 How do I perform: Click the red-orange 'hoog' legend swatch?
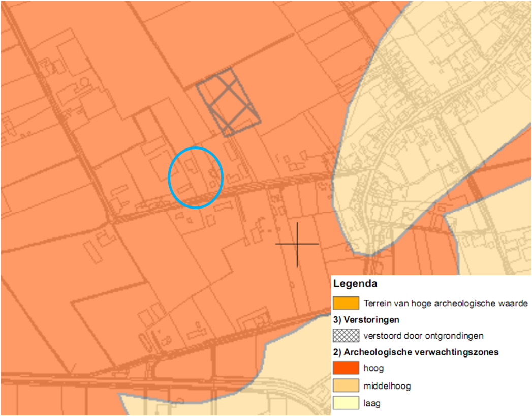pos(346,368)
